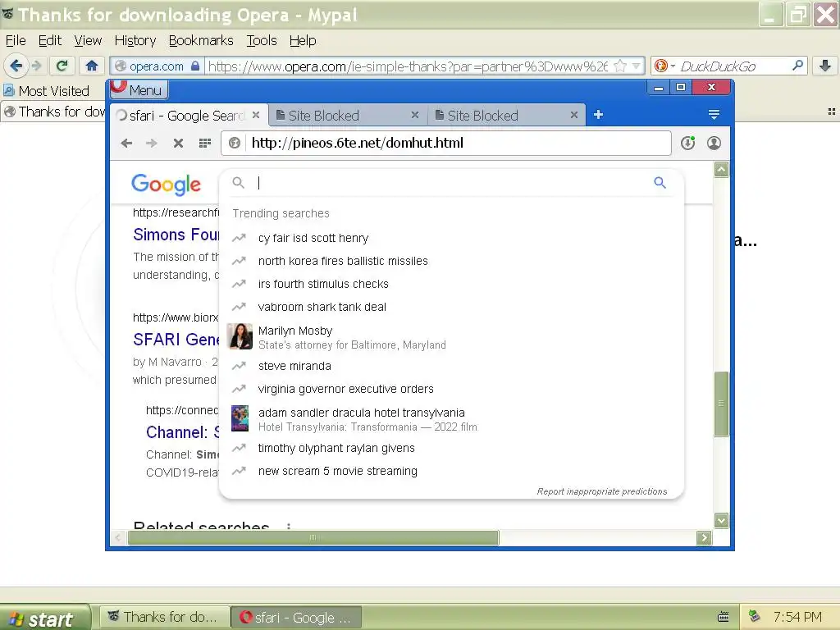840x630 pixels.
Task: Open the View menu
Action: [88, 41]
